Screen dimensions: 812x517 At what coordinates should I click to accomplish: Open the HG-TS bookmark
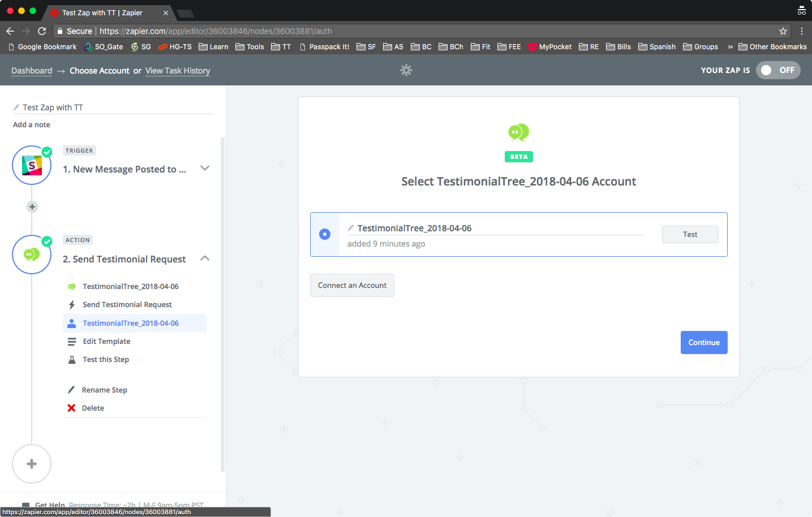175,47
